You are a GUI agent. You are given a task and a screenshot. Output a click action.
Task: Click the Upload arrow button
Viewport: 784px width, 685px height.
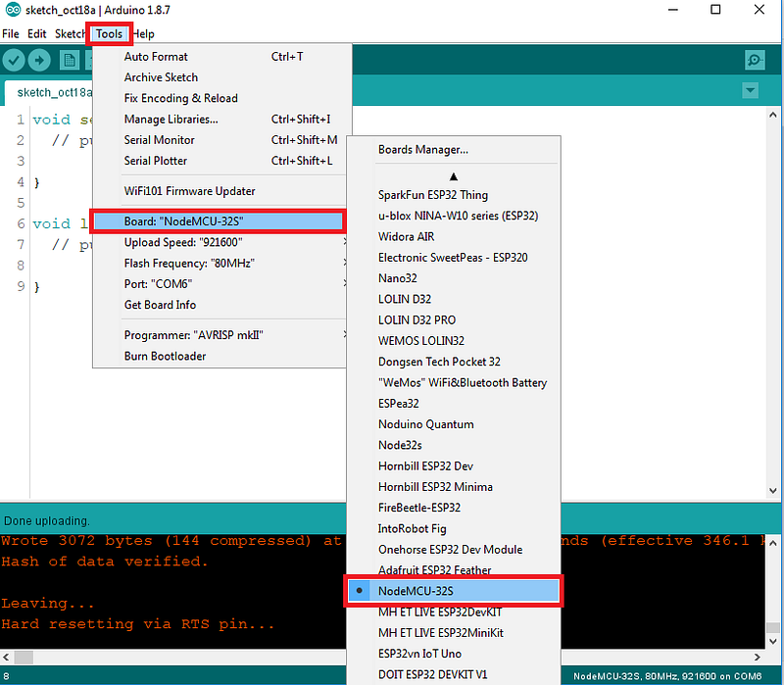tap(39, 61)
